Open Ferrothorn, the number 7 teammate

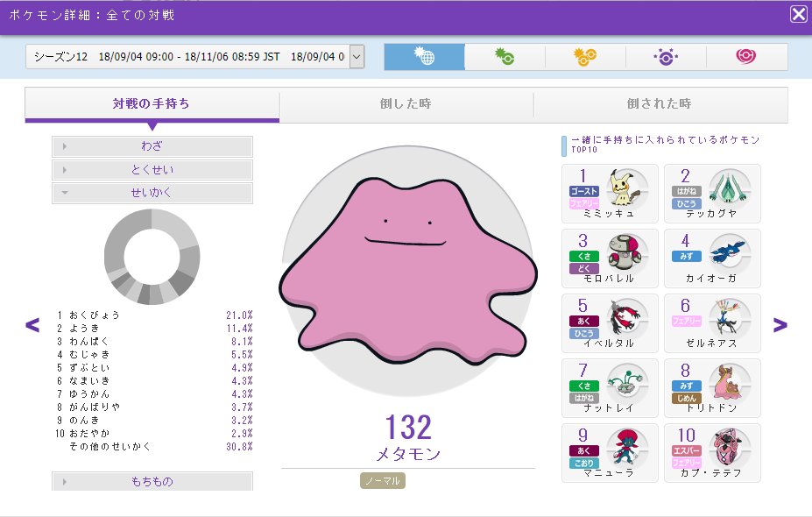pos(610,387)
